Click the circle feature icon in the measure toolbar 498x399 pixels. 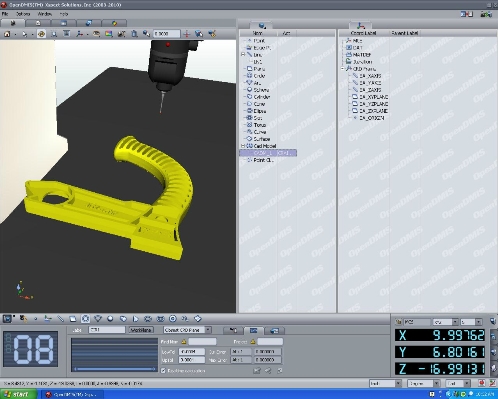tap(85, 319)
